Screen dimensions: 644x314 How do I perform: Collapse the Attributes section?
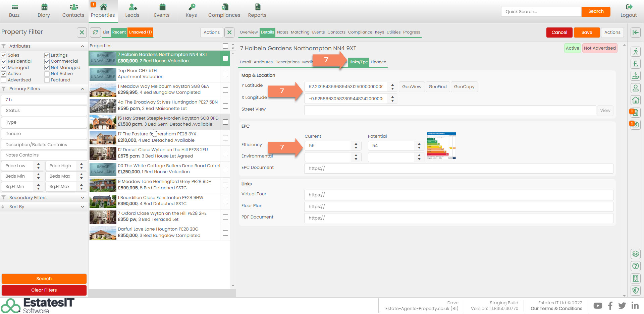click(83, 46)
